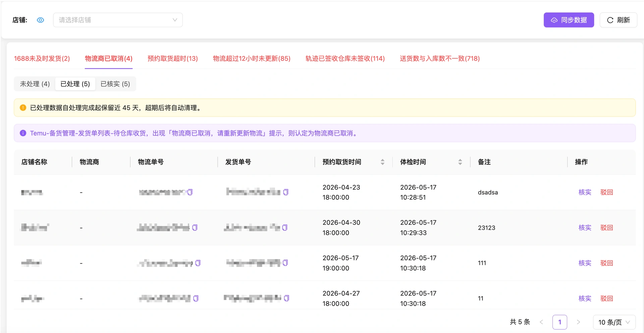Click the 同步数据 sync button
This screenshot has height=333, width=644.
(x=569, y=20)
